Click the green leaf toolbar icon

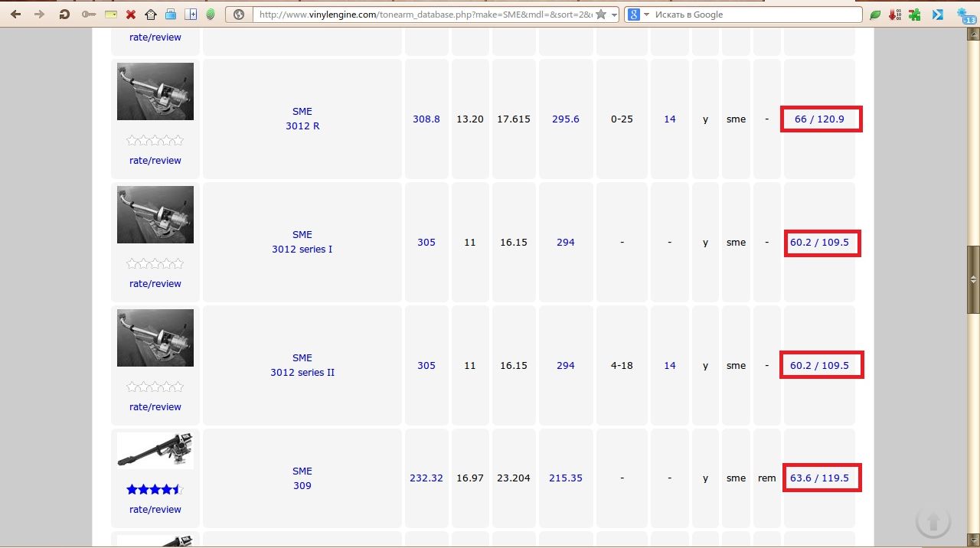pyautogui.click(x=875, y=15)
